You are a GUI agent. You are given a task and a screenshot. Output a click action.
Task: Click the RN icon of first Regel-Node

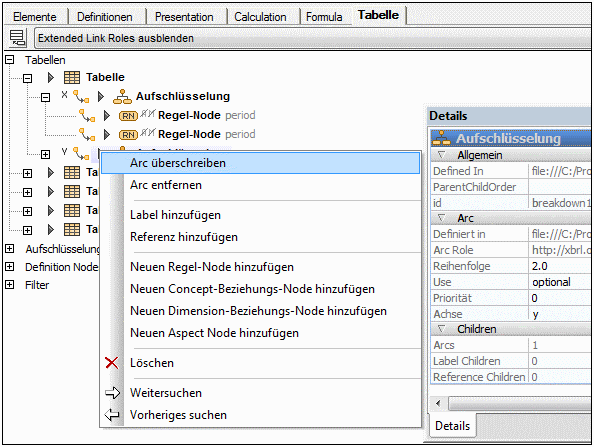(x=128, y=116)
